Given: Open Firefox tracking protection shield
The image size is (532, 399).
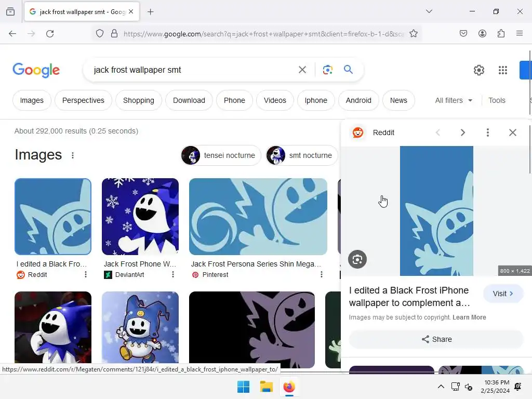Looking at the screenshot, I should click(99, 34).
